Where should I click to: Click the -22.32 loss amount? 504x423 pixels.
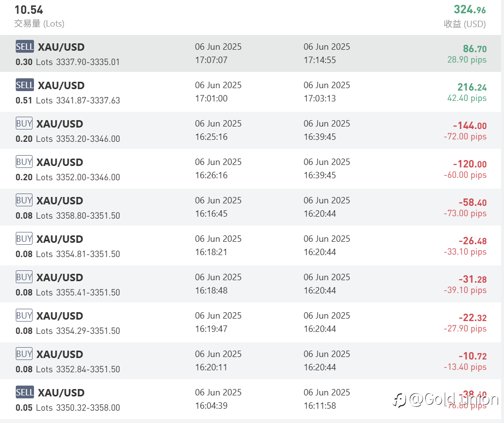[x=472, y=318]
